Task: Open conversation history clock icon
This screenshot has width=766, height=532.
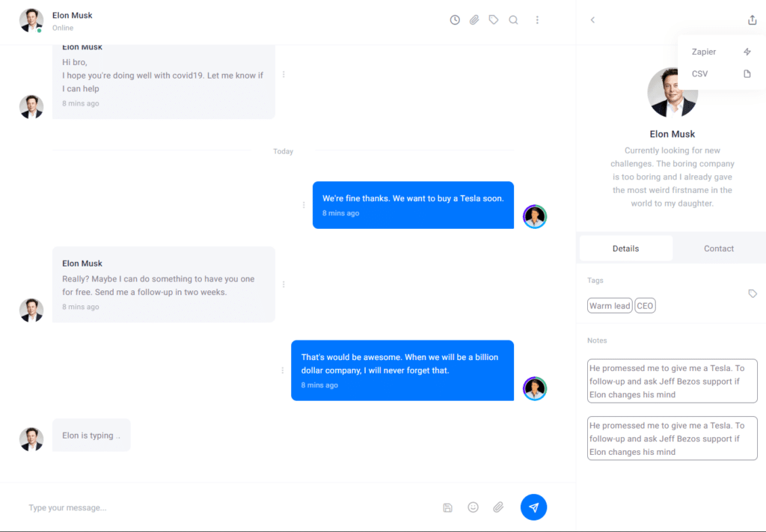Action: (x=455, y=20)
